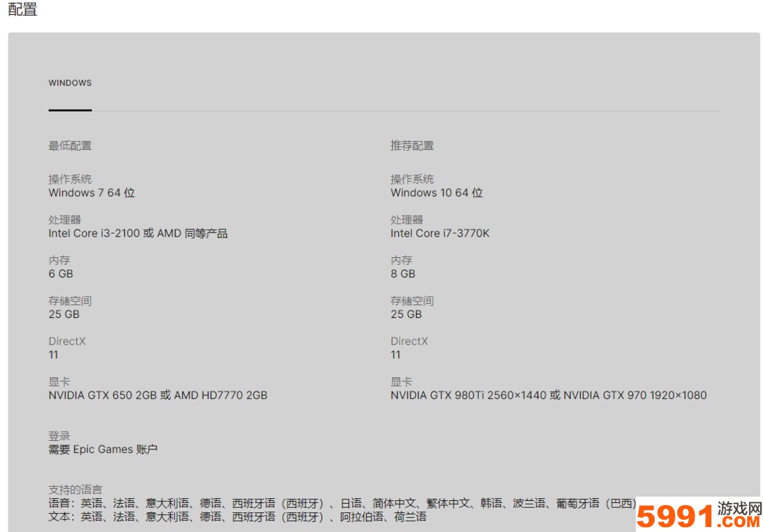Click the 配置 page heading
Image resolution: width=763 pixels, height=532 pixels.
point(23,10)
